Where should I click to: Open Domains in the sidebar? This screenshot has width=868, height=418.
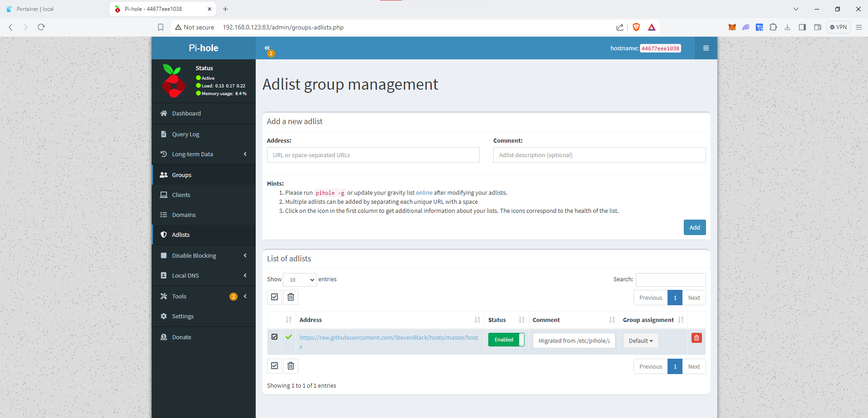204,215
